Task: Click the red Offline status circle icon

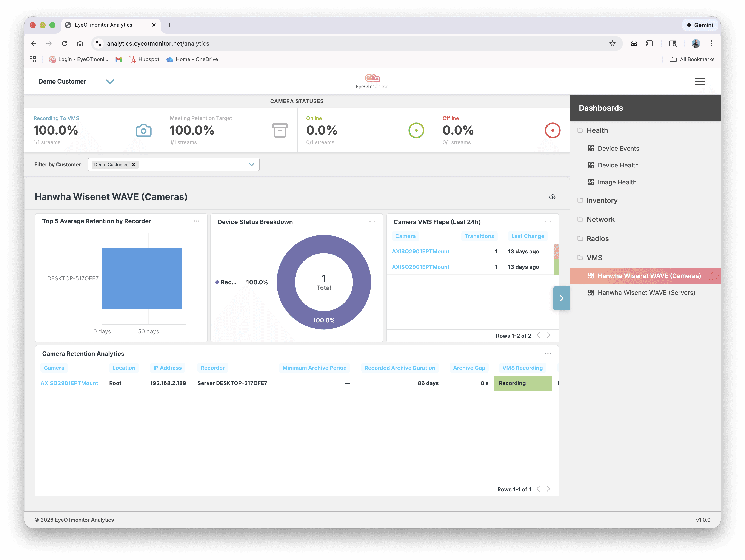Action: 552,130
